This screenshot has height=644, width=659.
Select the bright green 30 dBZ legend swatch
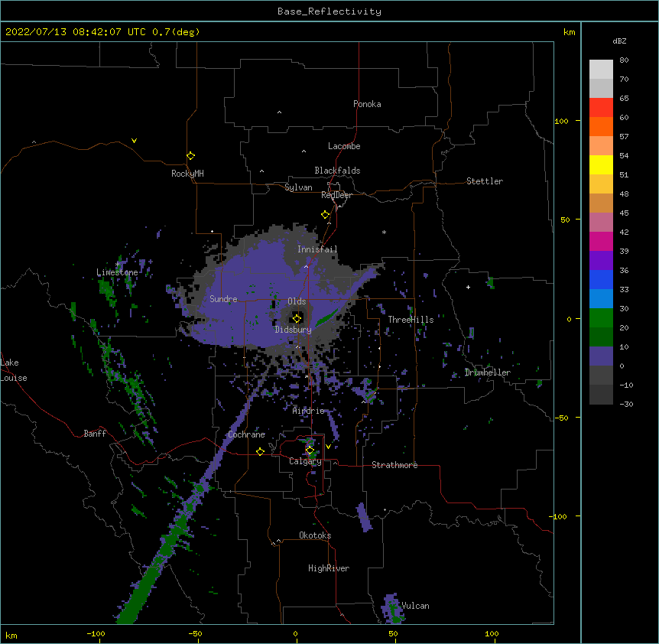(601, 318)
